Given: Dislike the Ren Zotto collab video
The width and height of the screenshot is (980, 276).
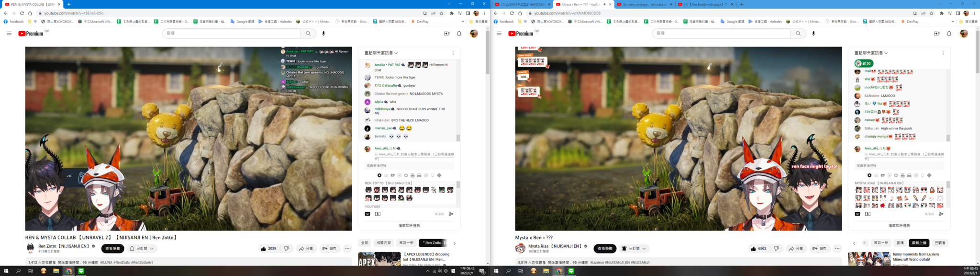Looking at the screenshot, I should click(286, 249).
